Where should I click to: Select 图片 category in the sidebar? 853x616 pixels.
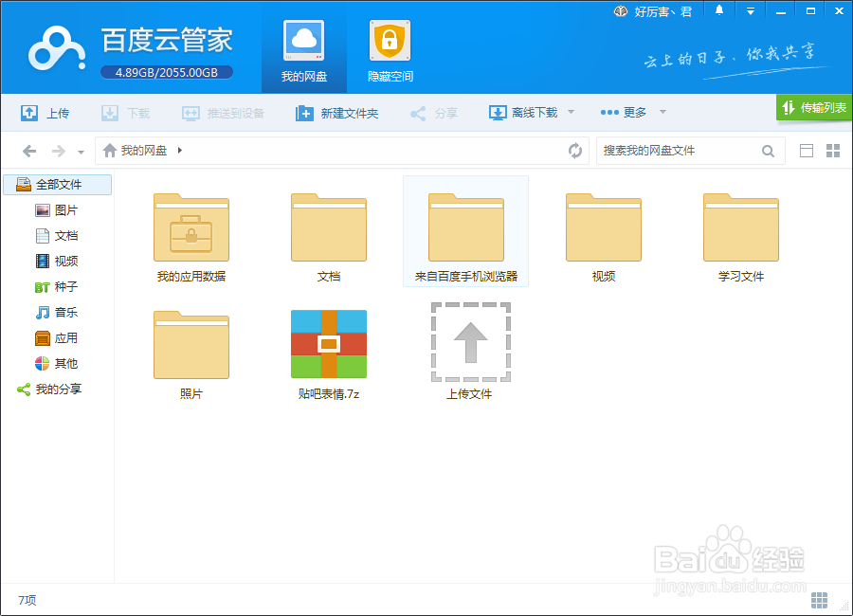coord(57,210)
